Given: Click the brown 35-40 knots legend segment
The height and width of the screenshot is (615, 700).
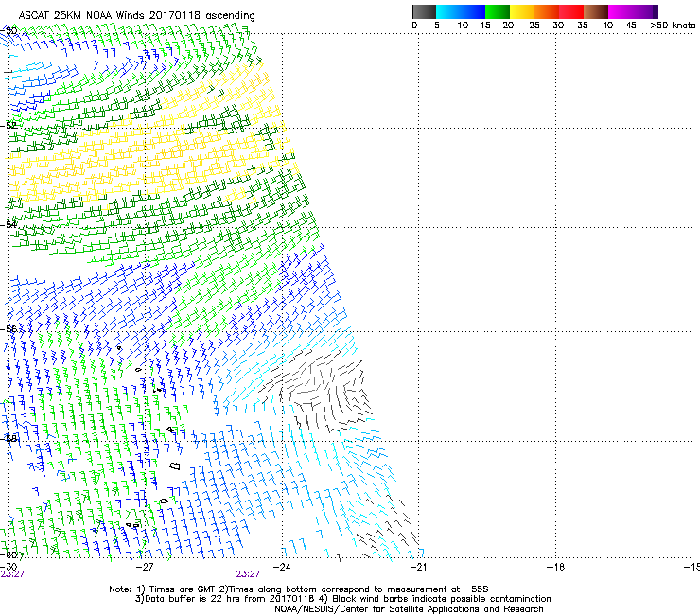Looking at the screenshot, I should (x=596, y=11).
